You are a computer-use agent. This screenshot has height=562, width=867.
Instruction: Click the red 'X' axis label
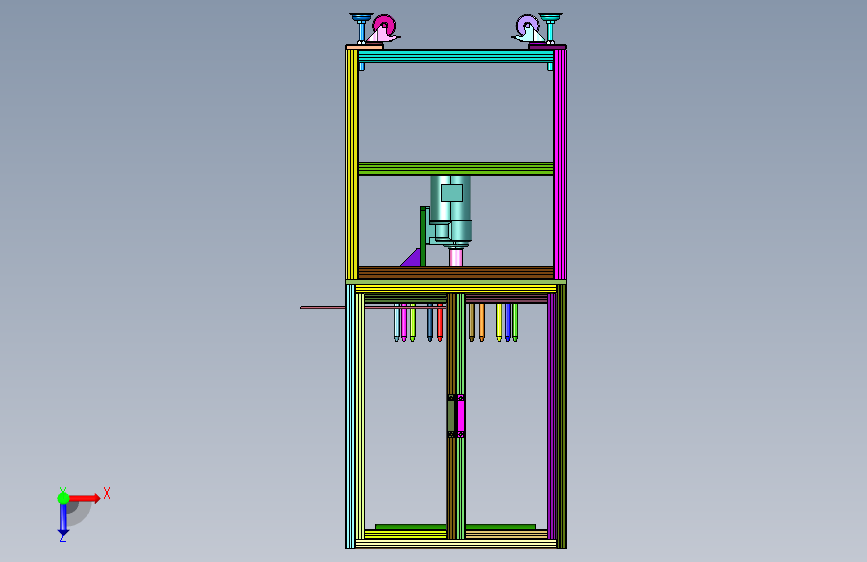[x=107, y=493]
